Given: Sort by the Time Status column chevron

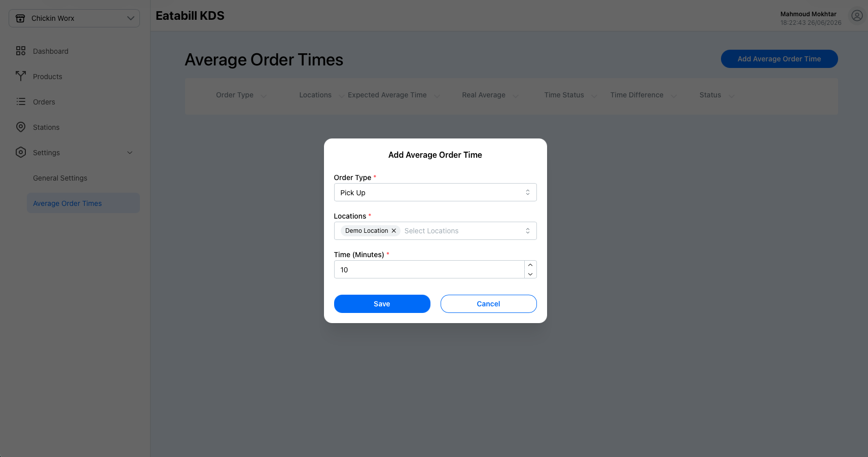Looking at the screenshot, I should 594,95.
